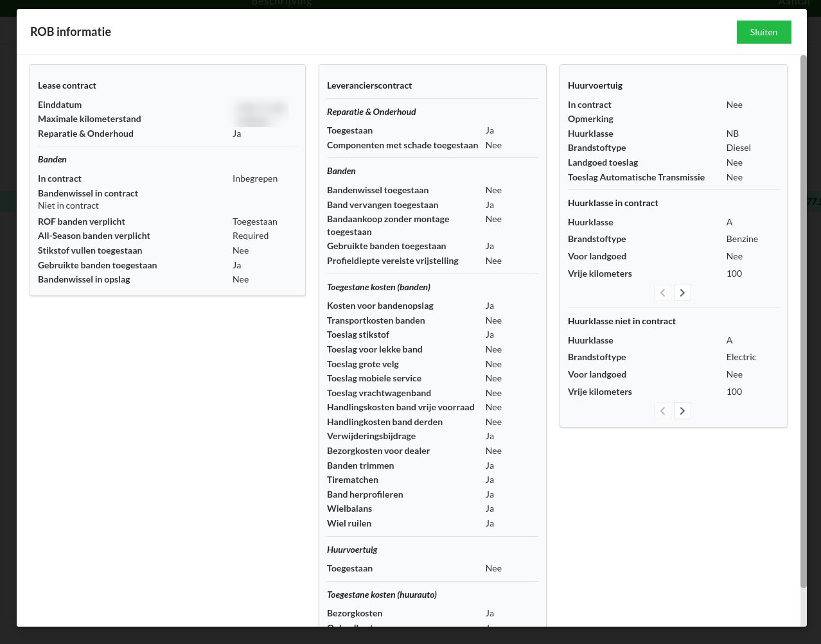
Task: Click the Lease contract heading
Action: [67, 85]
